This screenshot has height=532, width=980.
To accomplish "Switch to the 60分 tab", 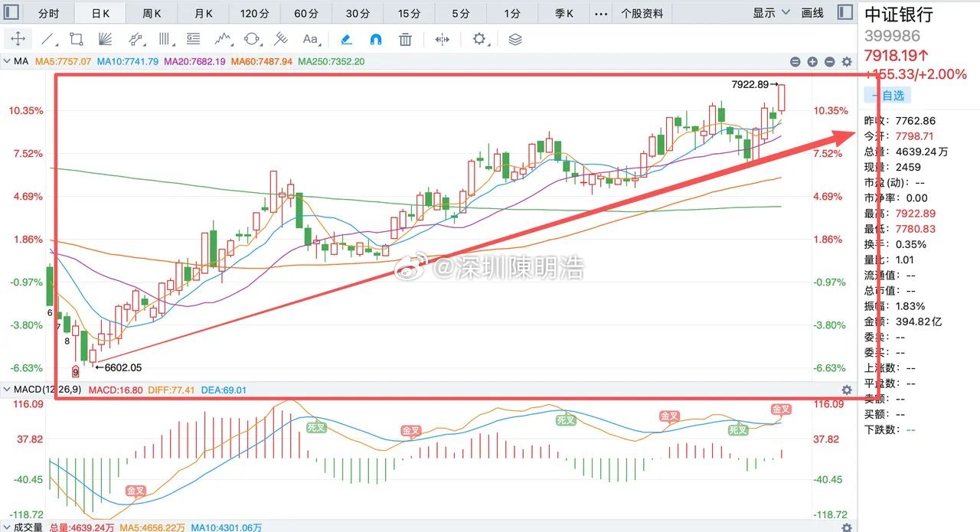I will pos(305,13).
